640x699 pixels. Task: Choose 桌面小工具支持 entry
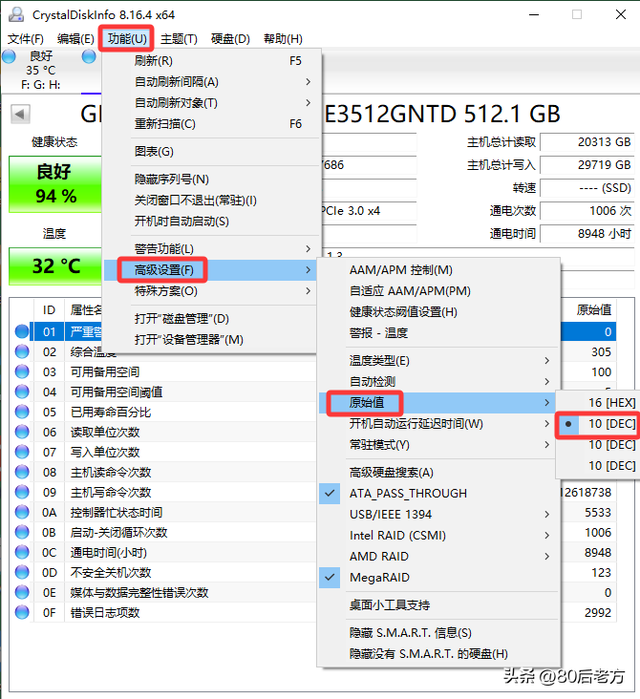[x=439, y=605]
